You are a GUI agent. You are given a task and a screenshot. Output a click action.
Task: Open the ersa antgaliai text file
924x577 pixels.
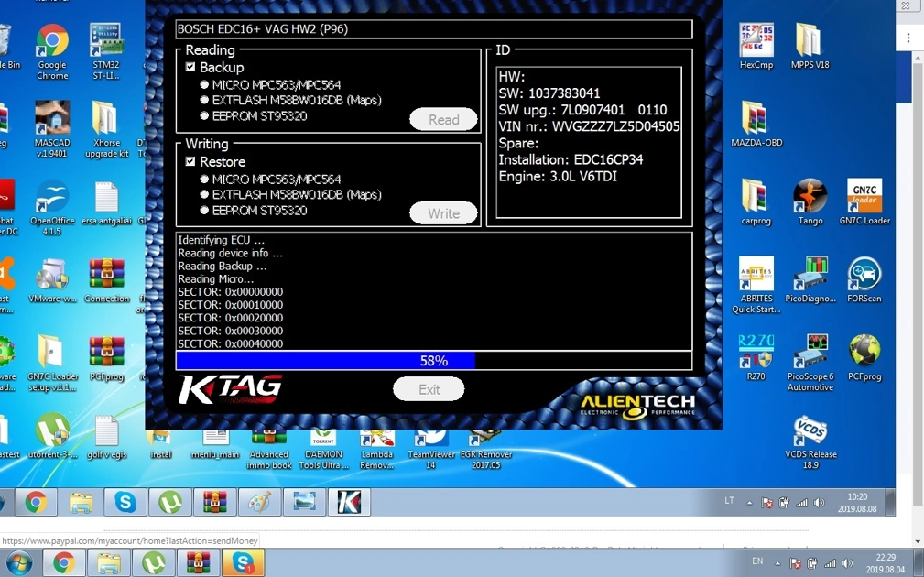(x=106, y=204)
